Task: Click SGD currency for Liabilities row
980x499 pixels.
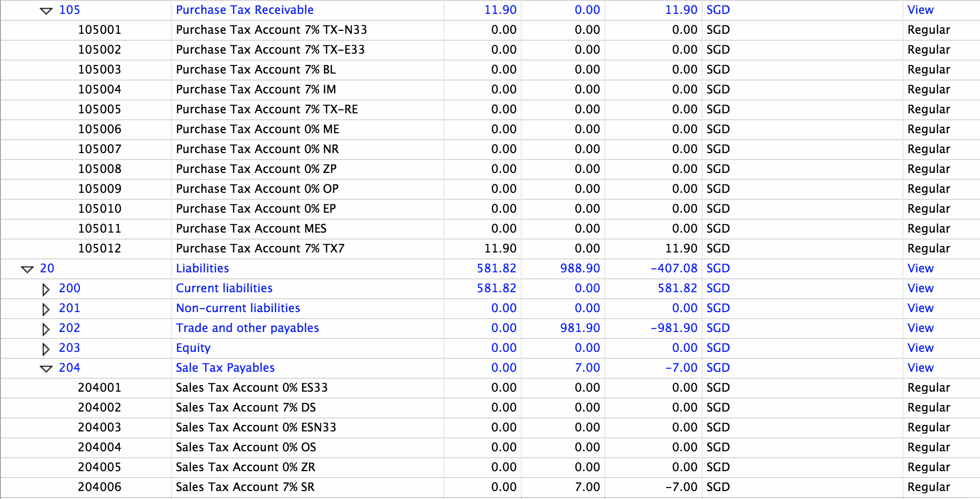Action: (718, 268)
